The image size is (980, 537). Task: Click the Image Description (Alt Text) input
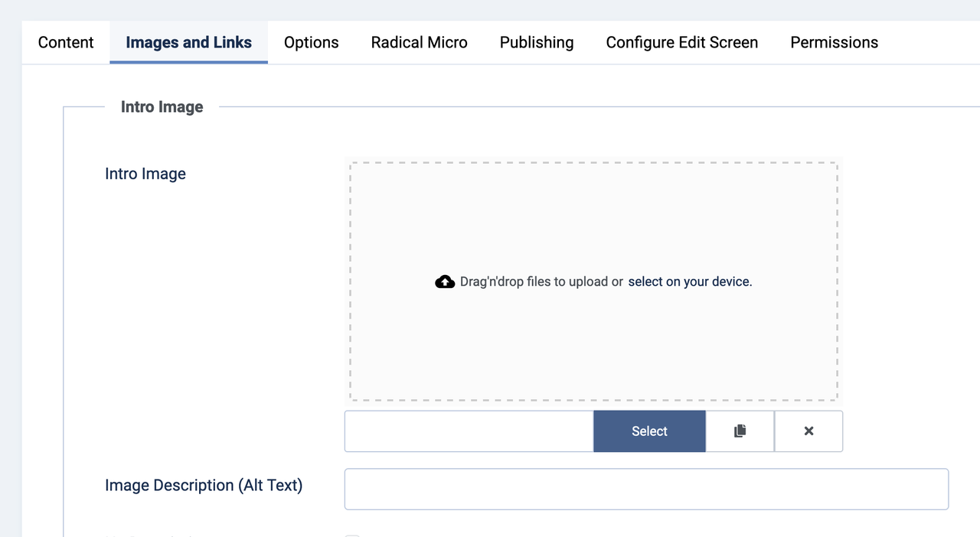click(x=646, y=489)
